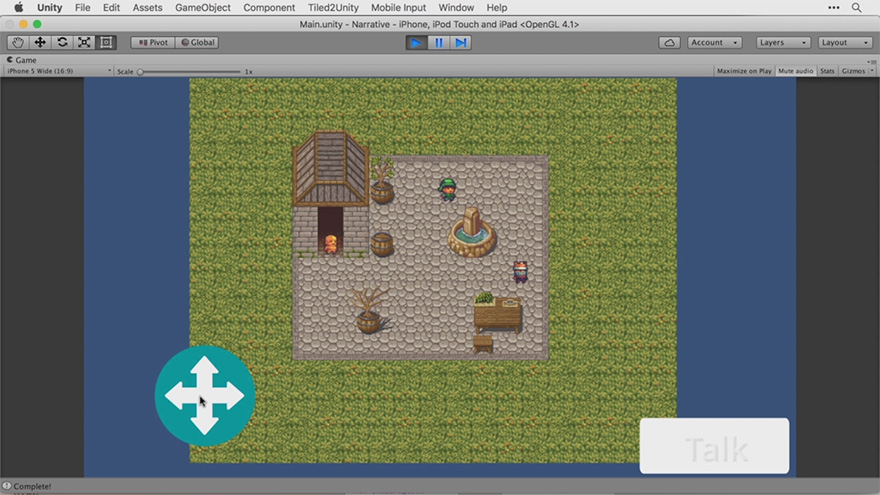Open the Assets menu
The image size is (880, 495).
click(147, 7)
